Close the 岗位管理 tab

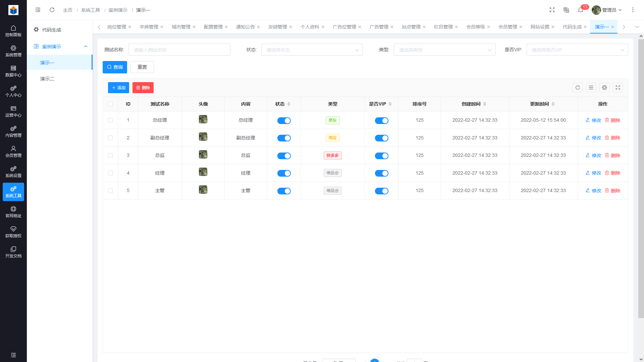pyautogui.click(x=130, y=27)
